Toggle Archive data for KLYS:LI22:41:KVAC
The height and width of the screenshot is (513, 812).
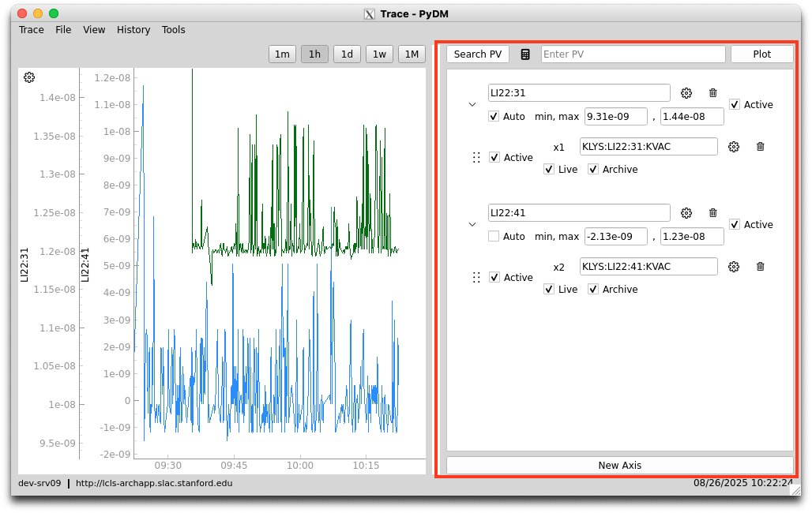[593, 290]
